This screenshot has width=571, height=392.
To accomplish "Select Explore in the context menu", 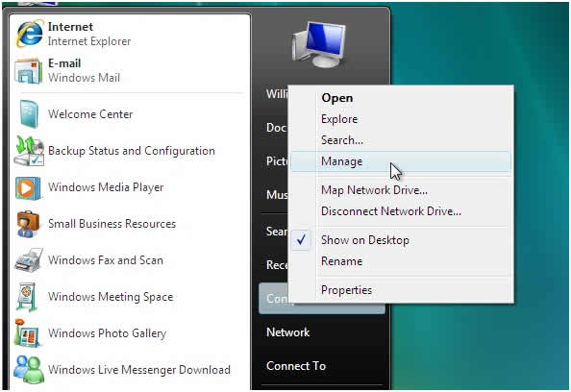I will pyautogui.click(x=339, y=119).
